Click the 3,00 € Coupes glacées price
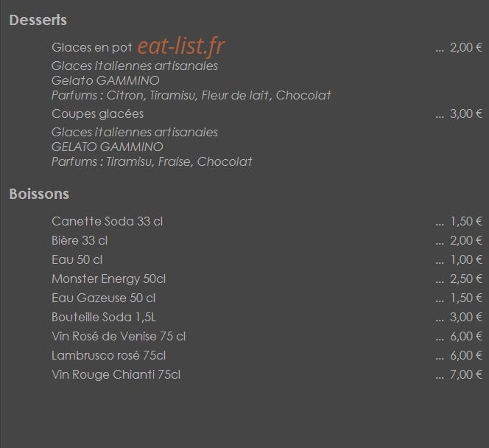The image size is (489, 448). click(x=466, y=114)
